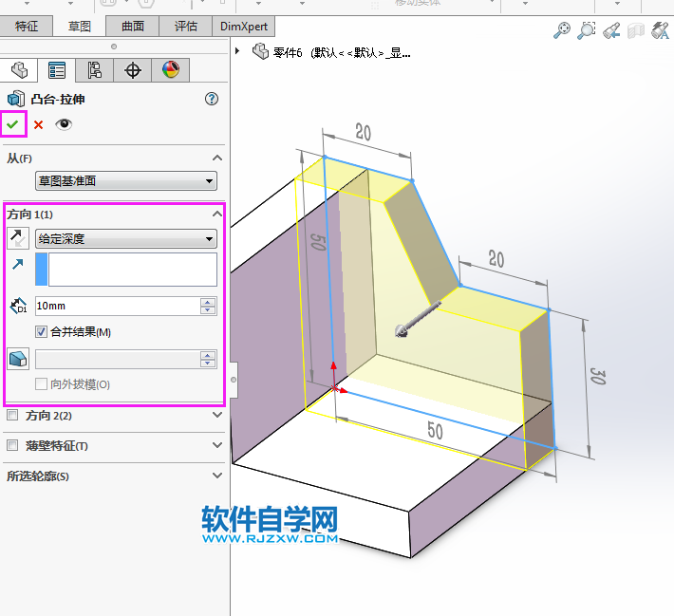The height and width of the screenshot is (616, 674).
Task: Select the bottom 50 dimension
Action: tap(435, 431)
